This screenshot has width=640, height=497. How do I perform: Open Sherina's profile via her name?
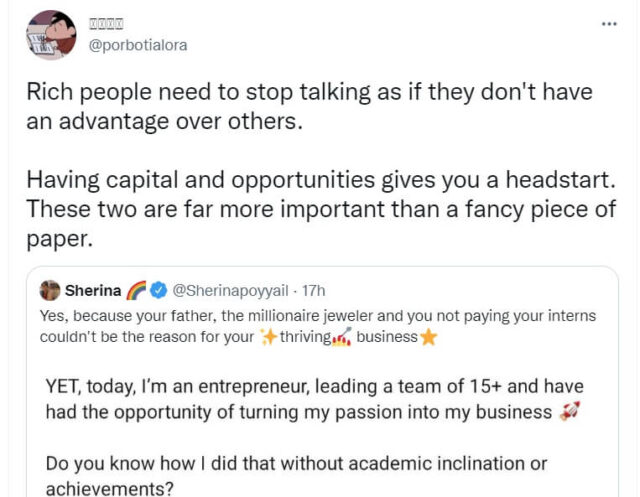click(x=93, y=292)
